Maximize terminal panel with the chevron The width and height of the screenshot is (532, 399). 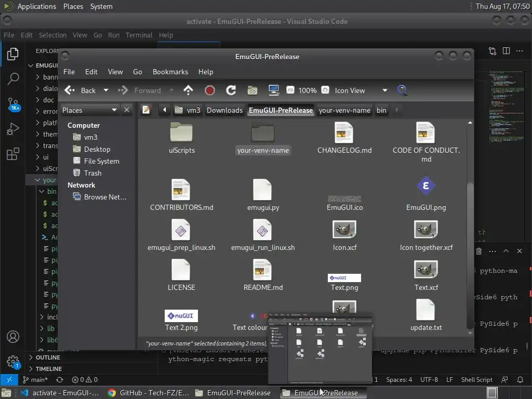pyautogui.click(x=506, y=251)
